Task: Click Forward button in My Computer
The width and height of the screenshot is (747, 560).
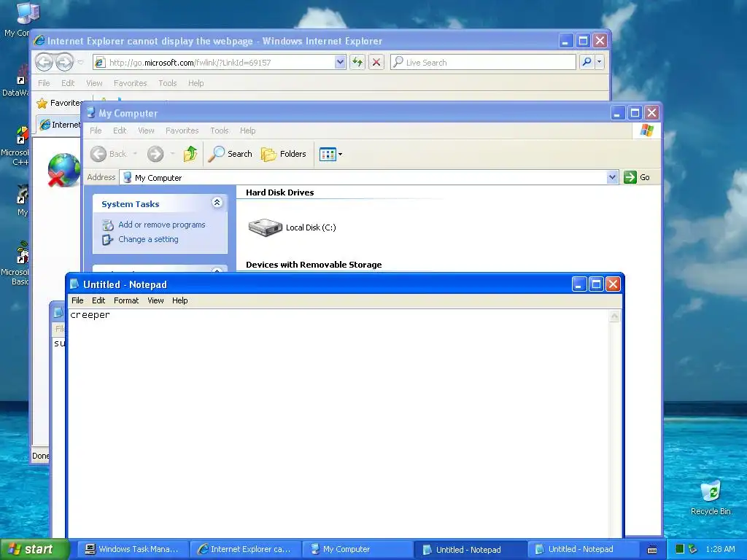Action: pos(155,154)
